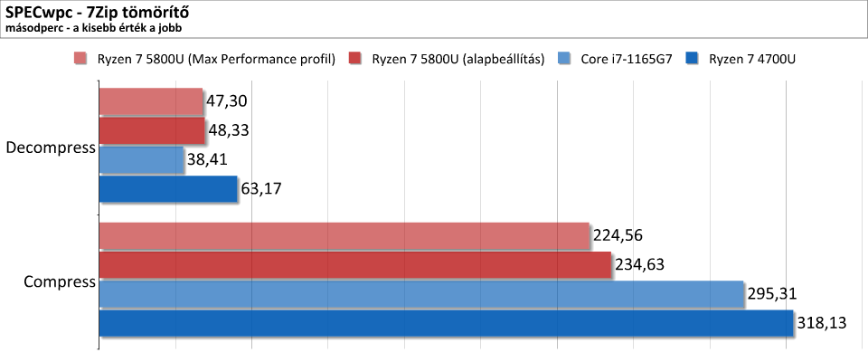Select legend label Ryzen 7 5800U (alapbeállítás)
The image size is (868, 362).
(458, 60)
